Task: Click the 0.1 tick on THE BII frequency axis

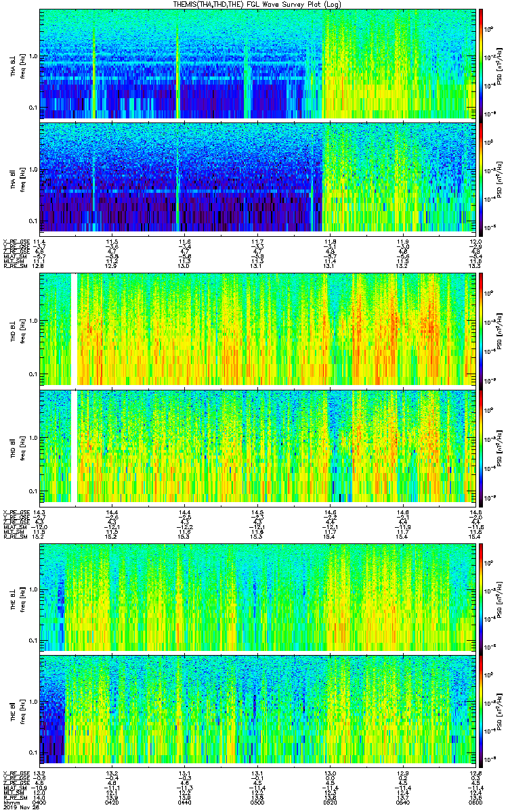Action: (34, 752)
